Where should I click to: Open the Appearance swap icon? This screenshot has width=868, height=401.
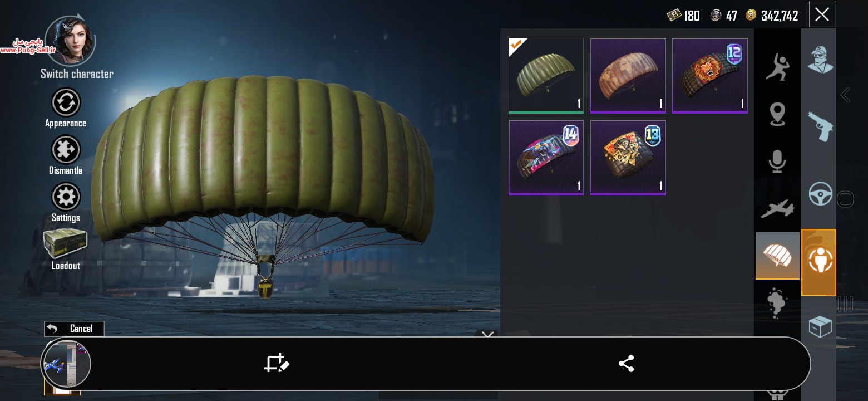66,102
